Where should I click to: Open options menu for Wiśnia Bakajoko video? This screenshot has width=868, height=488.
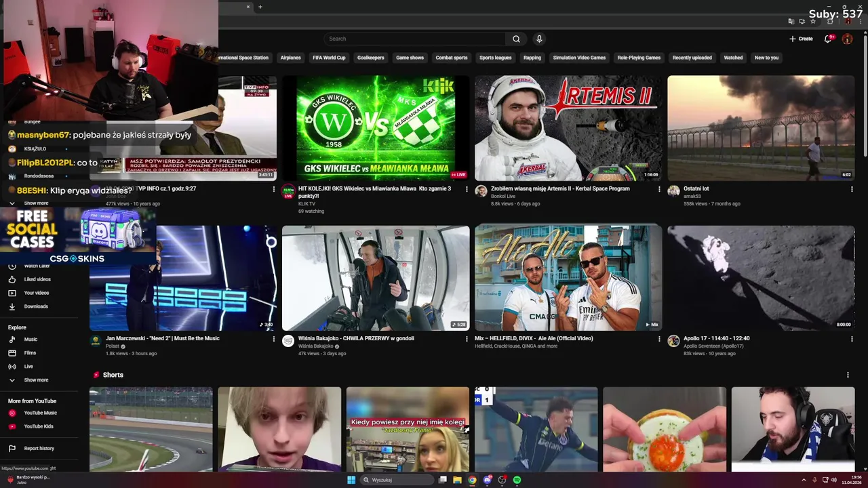[467, 339]
